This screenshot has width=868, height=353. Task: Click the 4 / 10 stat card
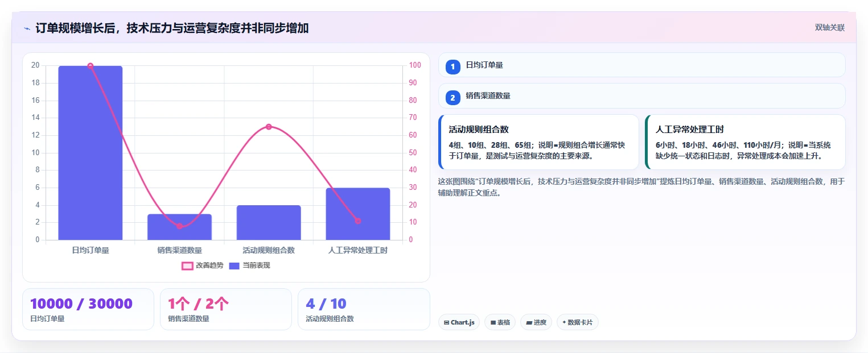pos(364,309)
